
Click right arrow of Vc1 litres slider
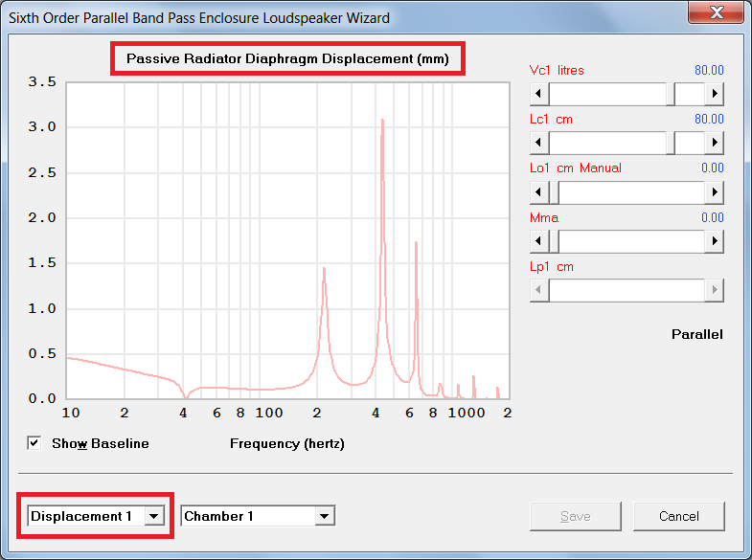pyautogui.click(x=714, y=94)
